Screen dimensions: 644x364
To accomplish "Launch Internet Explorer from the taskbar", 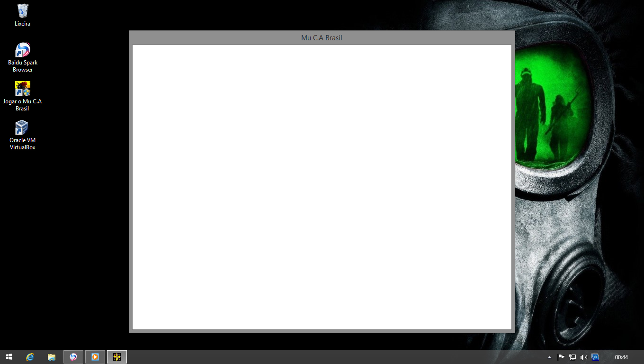I will point(30,357).
